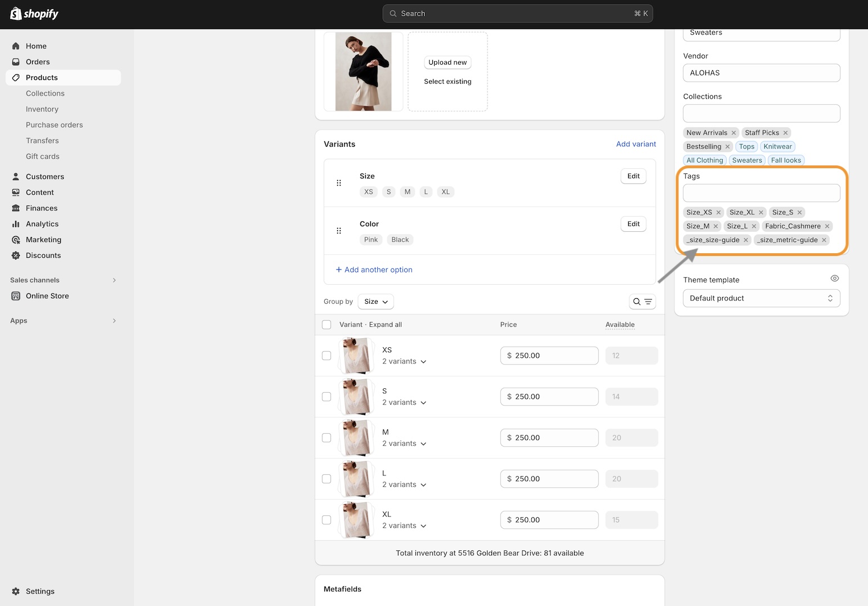The width and height of the screenshot is (868, 606).
Task: Tick the checkbox for the XL variant
Action: click(x=326, y=520)
